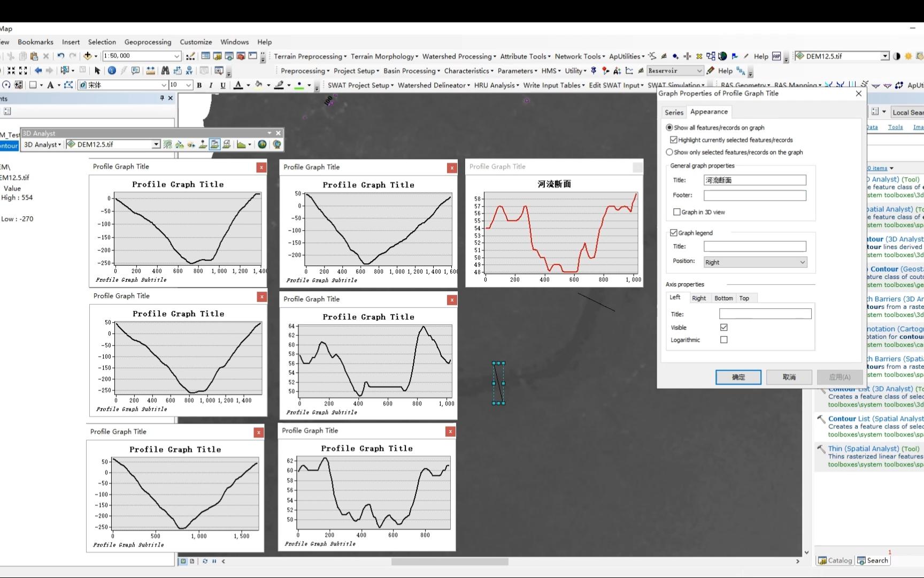Launch ArcScene from 3D Analyst toolbar
Image resolution: width=924 pixels, height=578 pixels.
(x=262, y=144)
